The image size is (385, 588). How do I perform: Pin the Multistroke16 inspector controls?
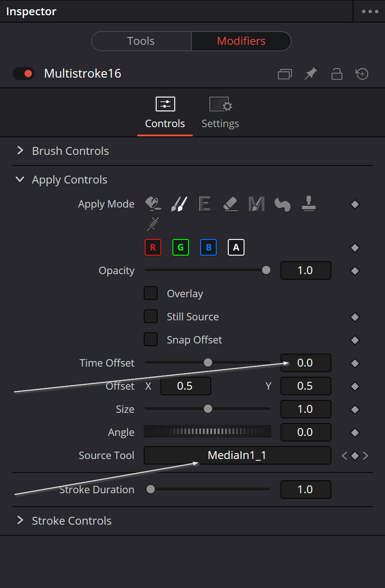click(x=311, y=73)
